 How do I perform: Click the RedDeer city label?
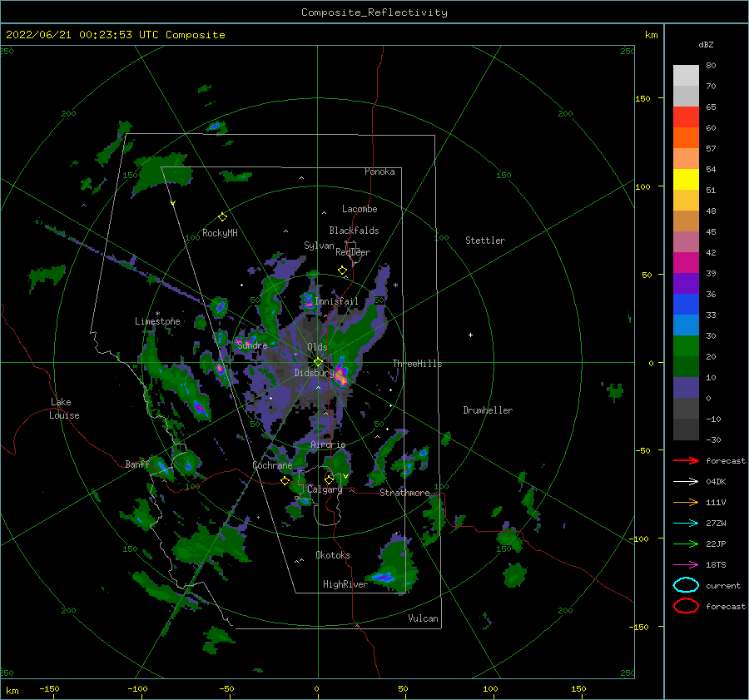(x=353, y=252)
